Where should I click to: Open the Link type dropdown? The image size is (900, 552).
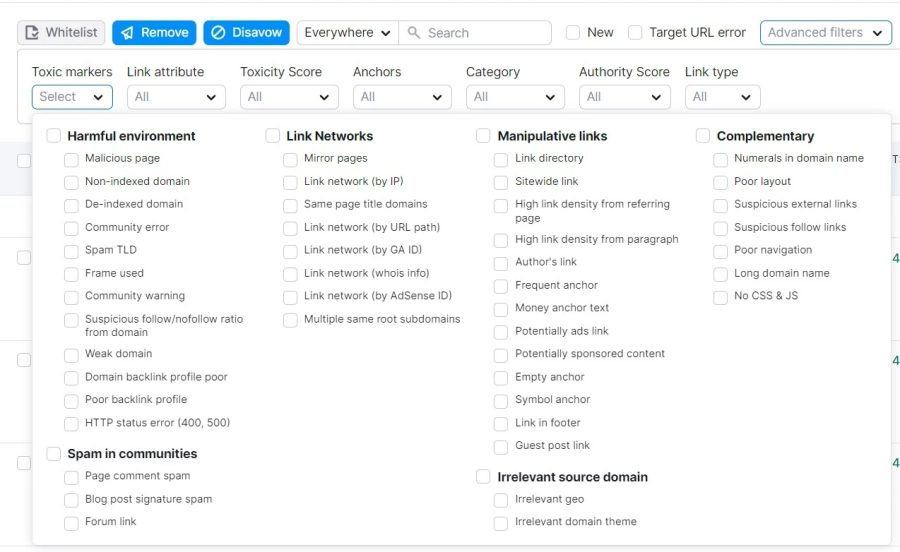[723, 97]
